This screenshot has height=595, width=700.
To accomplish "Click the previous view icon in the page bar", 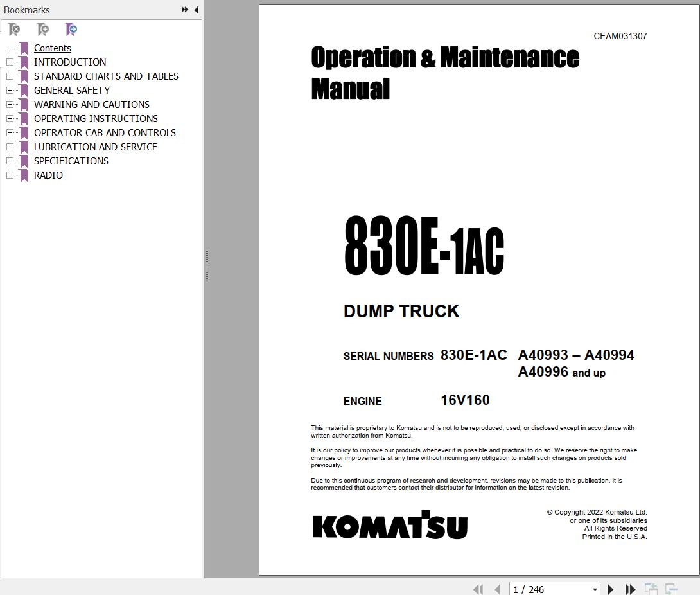I will [x=651, y=590].
